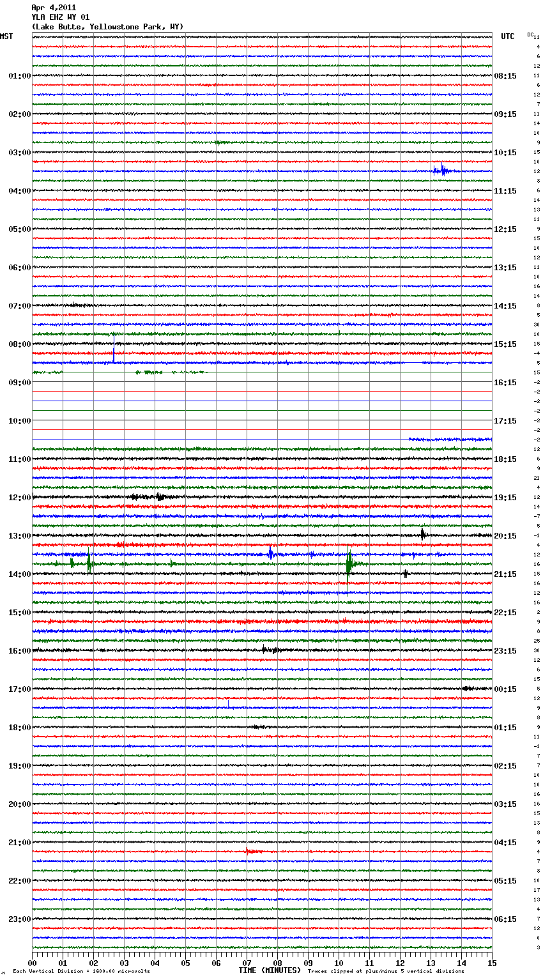Click the 10:15 UTC time label
This screenshot has width=543, height=980.
505,153
